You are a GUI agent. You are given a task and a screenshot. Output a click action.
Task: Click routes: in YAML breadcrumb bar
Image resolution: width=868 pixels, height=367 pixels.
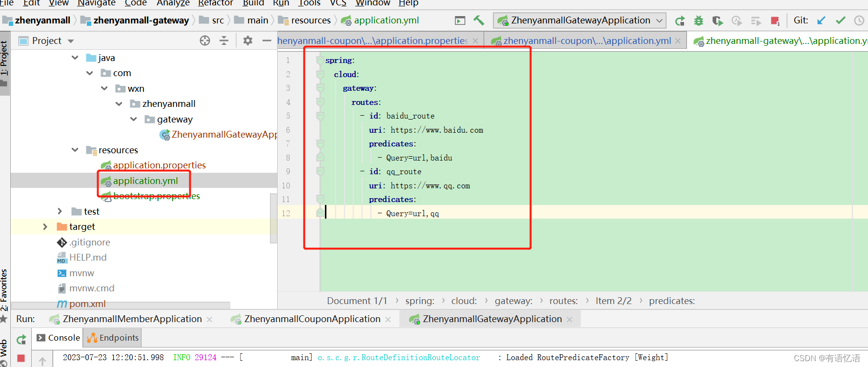[564, 301]
